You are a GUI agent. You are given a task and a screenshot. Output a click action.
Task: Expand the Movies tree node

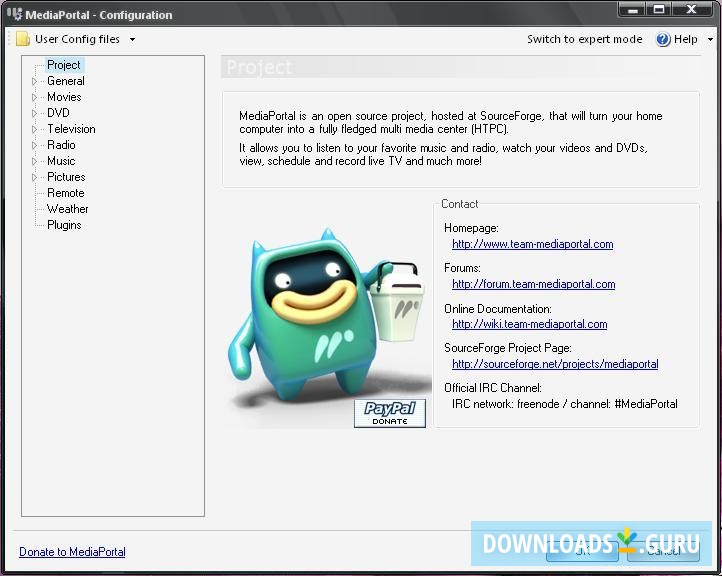pyautogui.click(x=34, y=98)
